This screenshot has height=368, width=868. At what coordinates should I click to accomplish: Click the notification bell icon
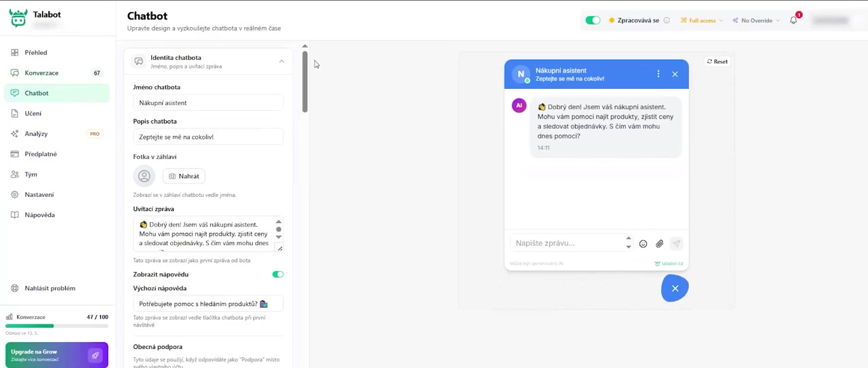[793, 20]
